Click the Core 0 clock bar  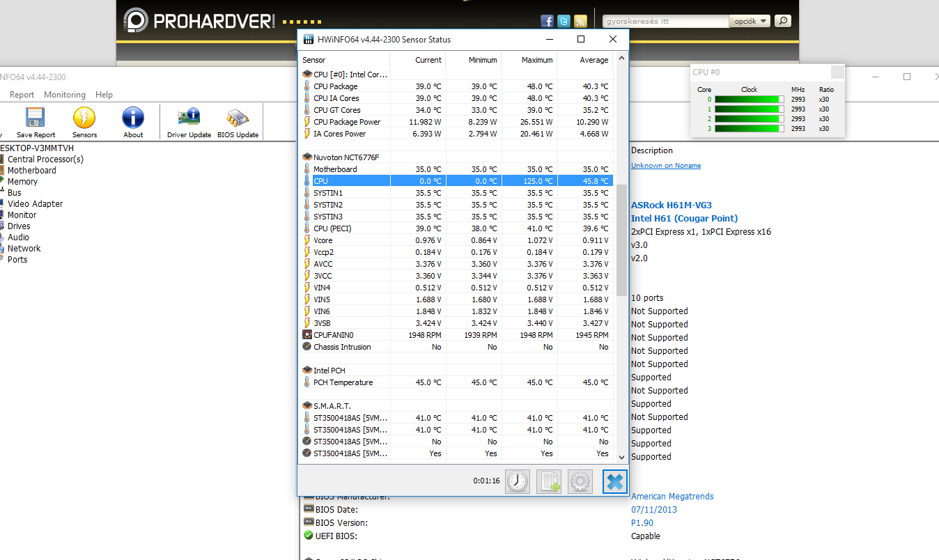750,100
